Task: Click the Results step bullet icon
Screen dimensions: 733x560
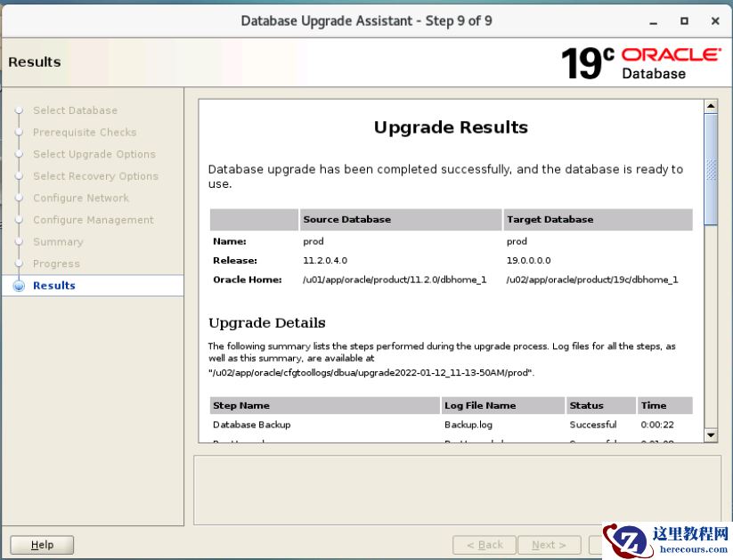Action: click(x=19, y=286)
